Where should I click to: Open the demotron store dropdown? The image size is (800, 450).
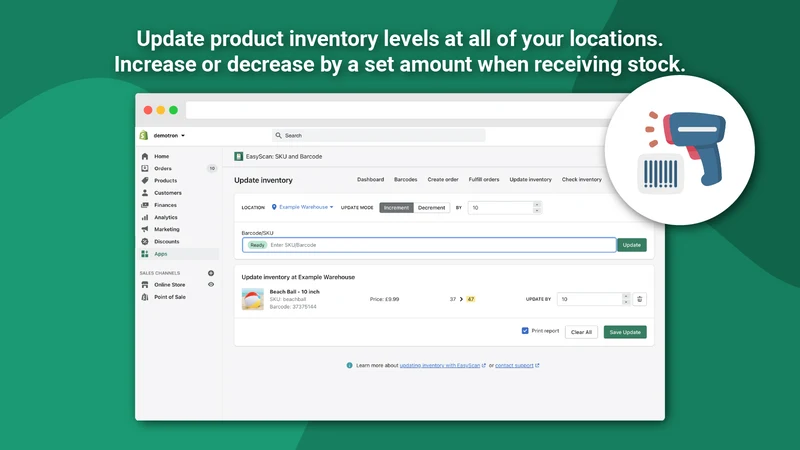coord(169,136)
